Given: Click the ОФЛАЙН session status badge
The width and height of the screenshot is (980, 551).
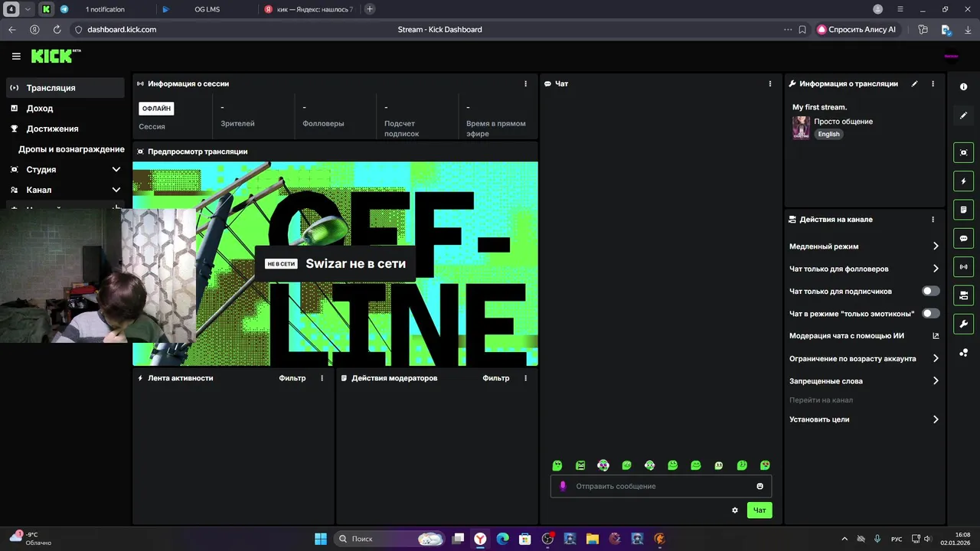Looking at the screenshot, I should point(156,109).
